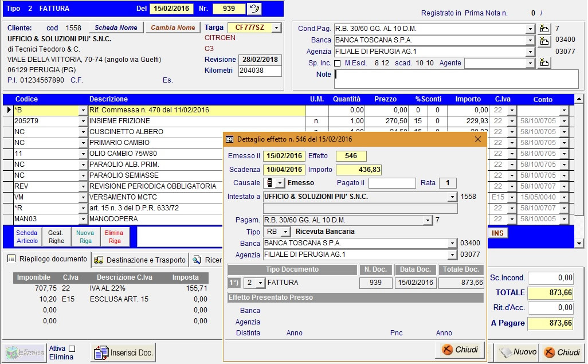Expand the Intestato a customer dropdown
Image resolution: width=588 pixels, height=364 pixels.
[452, 197]
